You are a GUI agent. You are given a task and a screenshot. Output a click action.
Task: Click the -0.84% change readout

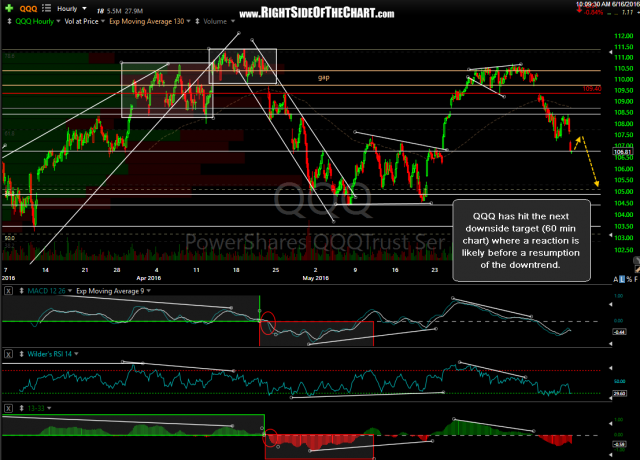594,12
